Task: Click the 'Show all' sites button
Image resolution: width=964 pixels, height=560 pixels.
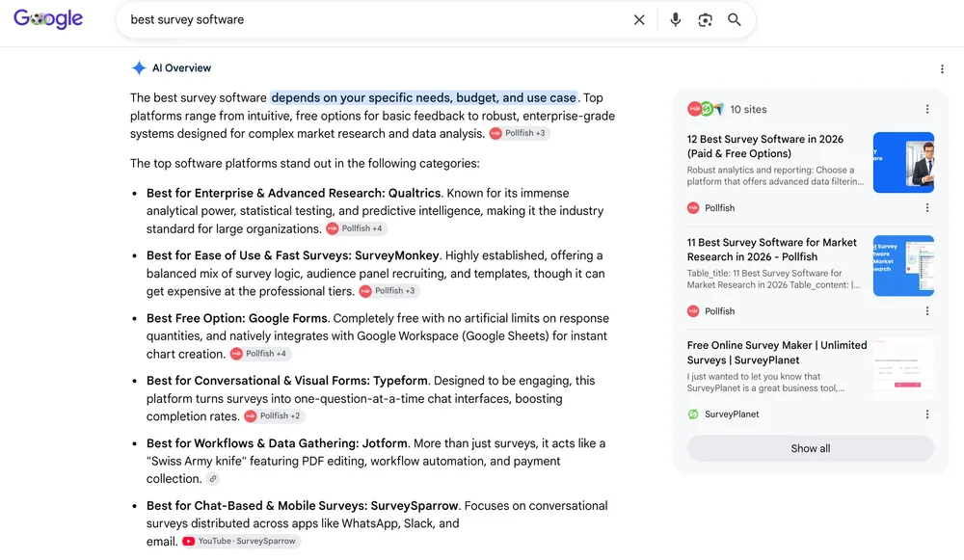Action: (810, 449)
